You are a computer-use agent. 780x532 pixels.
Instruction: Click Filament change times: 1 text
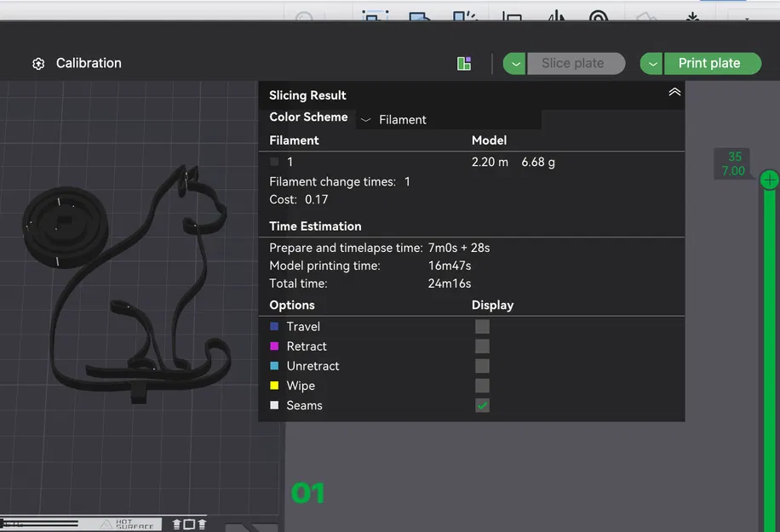(x=340, y=182)
